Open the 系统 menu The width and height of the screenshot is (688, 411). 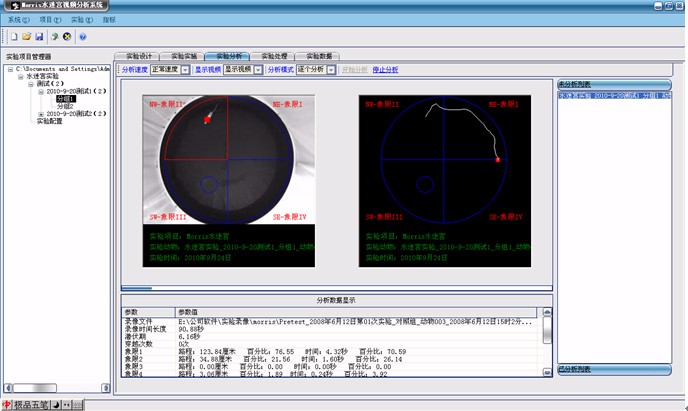[x=18, y=19]
